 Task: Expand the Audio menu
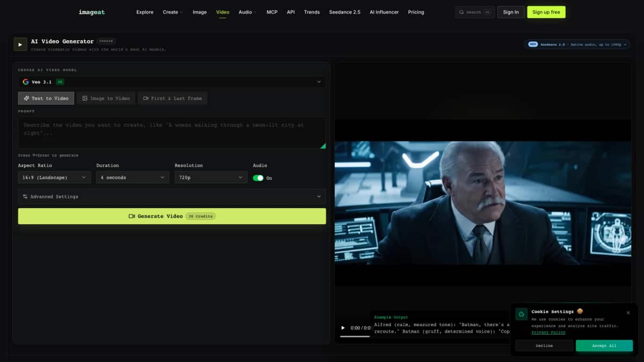click(x=247, y=12)
